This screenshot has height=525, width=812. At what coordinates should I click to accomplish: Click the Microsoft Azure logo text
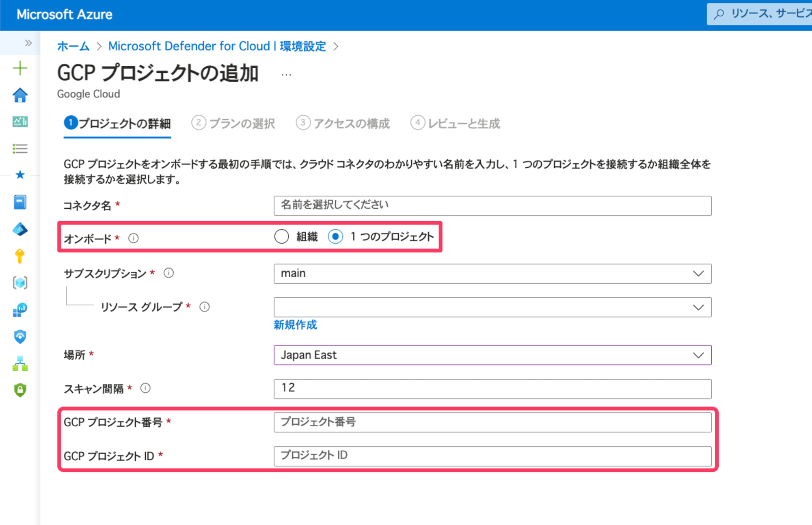[65, 15]
